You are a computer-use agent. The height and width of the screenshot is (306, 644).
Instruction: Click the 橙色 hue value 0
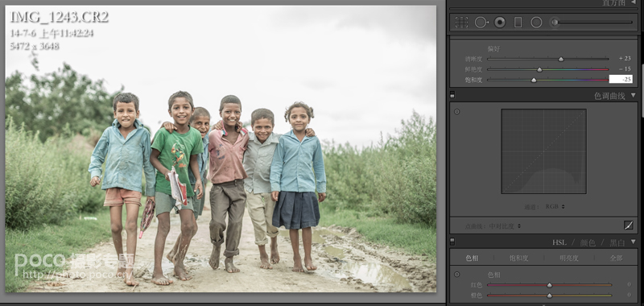click(x=629, y=295)
